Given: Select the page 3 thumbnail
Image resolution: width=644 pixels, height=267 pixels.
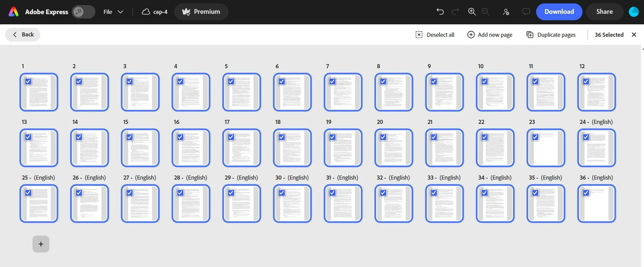Looking at the screenshot, I should 140,92.
